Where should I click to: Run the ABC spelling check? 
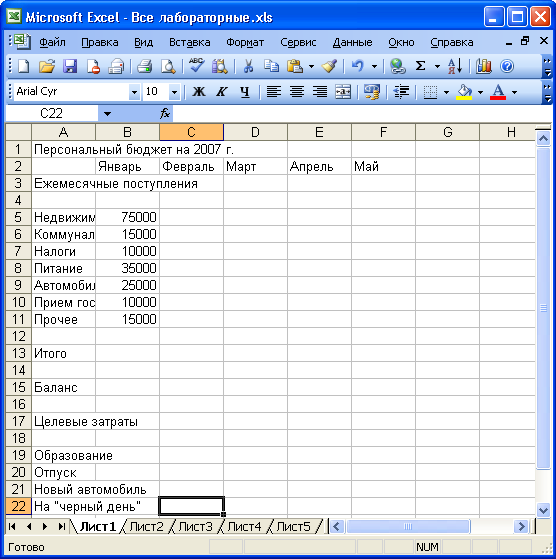(196, 66)
